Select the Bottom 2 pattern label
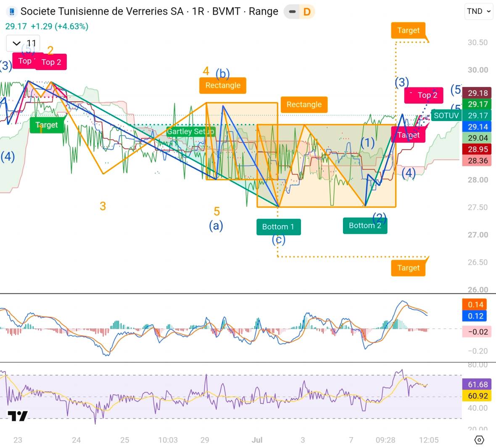The image size is (496, 448). tap(365, 226)
